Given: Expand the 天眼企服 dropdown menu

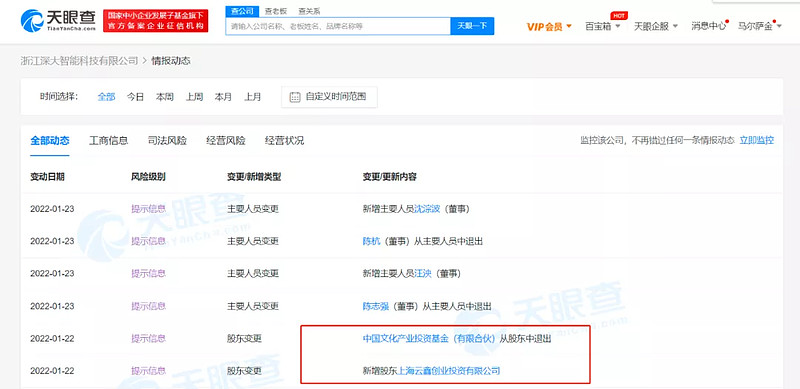Looking at the screenshot, I should pos(656,27).
